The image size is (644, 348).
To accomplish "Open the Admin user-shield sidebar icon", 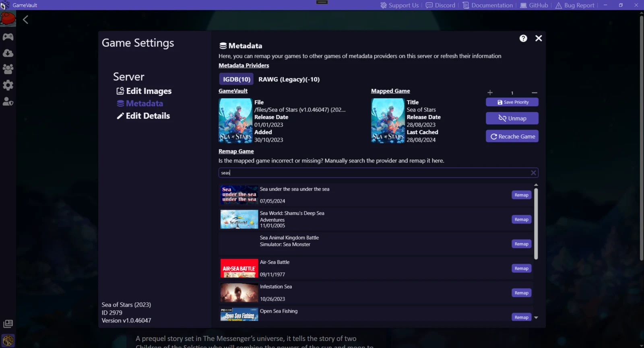I will tap(8, 101).
